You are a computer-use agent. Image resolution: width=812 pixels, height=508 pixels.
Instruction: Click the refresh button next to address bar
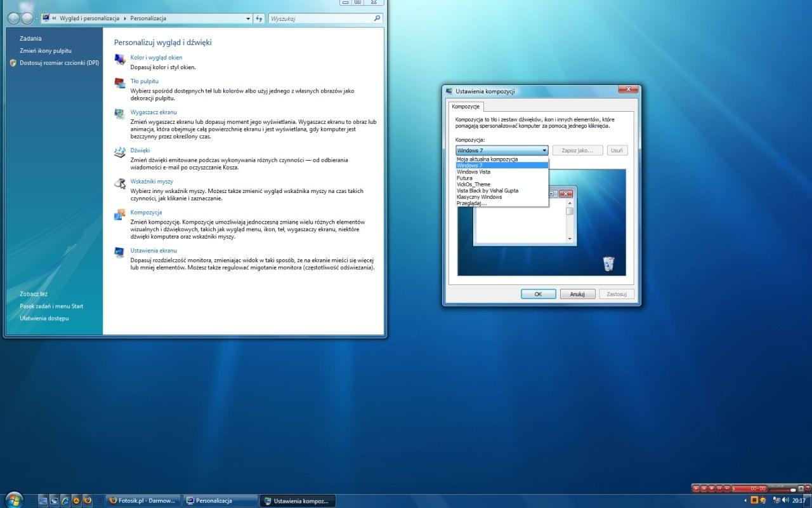(x=259, y=18)
